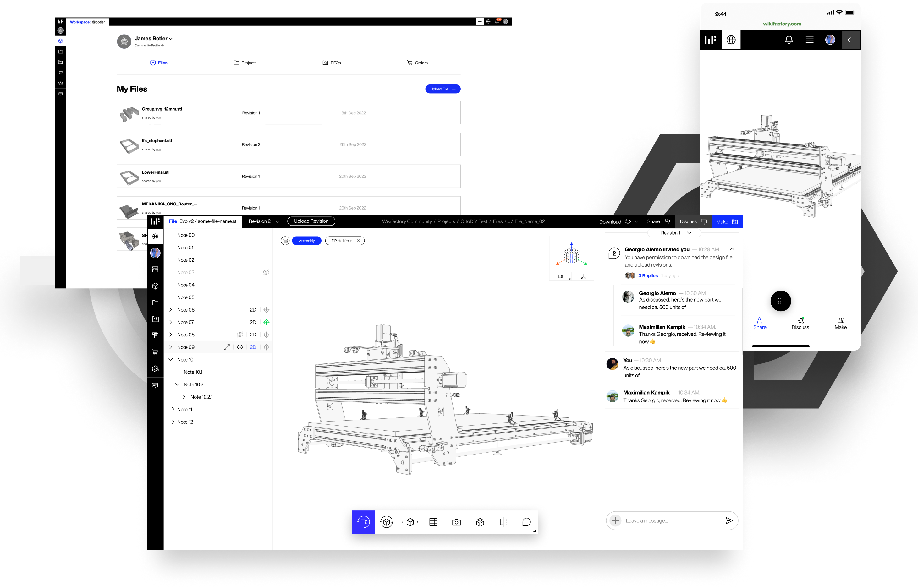
Task: Click the comment/annotation bubble icon
Action: [x=528, y=522]
